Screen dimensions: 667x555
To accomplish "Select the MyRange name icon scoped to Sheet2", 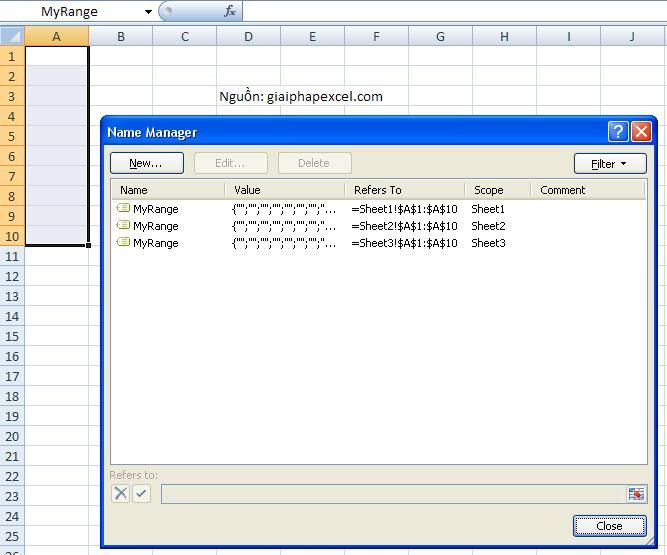I will coord(124,226).
